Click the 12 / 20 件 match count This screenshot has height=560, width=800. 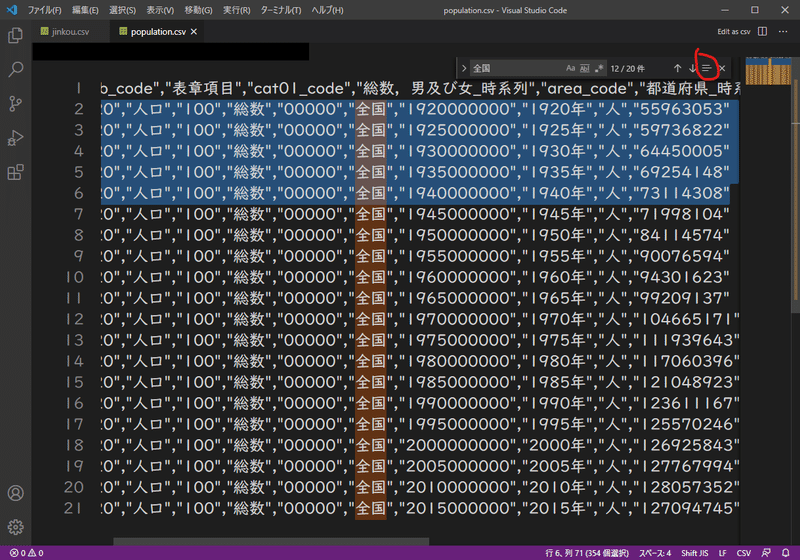(628, 68)
